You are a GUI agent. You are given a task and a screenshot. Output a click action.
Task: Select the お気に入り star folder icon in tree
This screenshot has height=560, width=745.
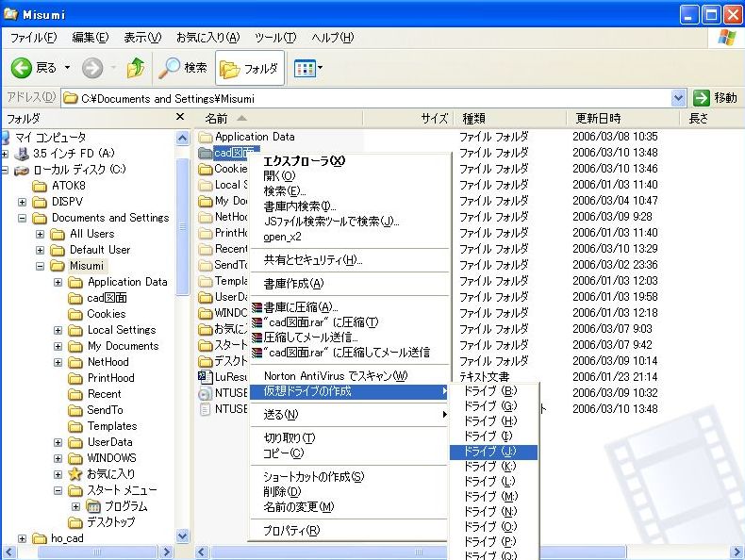75,474
